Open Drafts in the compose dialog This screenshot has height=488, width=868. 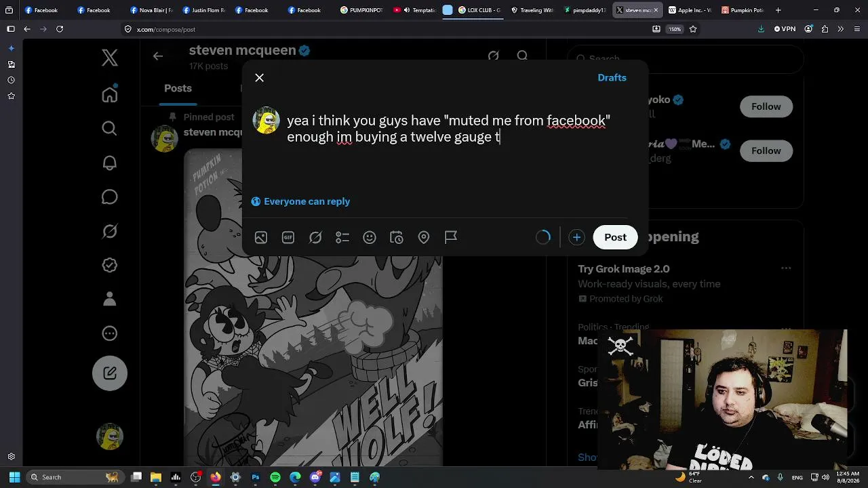pyautogui.click(x=612, y=78)
